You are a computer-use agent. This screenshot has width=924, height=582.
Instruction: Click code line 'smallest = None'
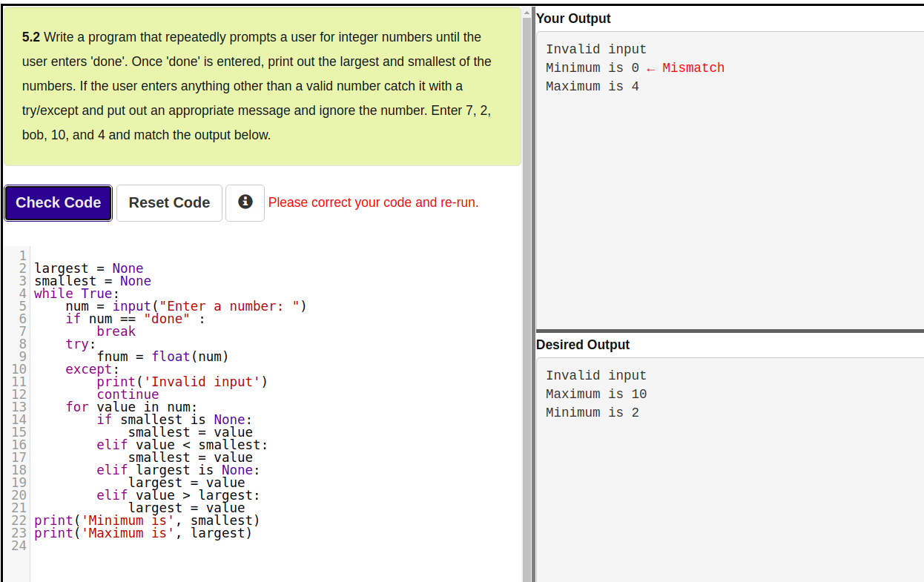tap(93, 281)
